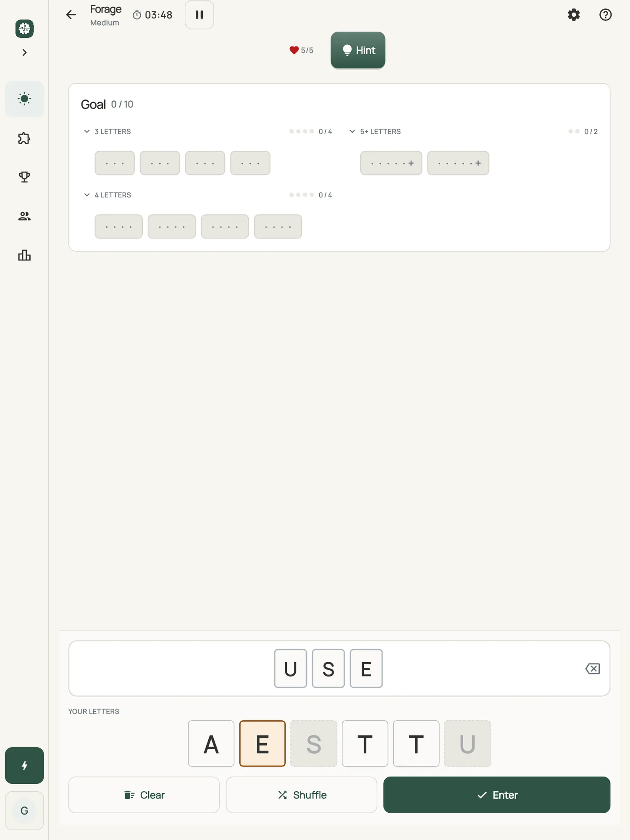Click the lightning bolt button in sidebar
The height and width of the screenshot is (840, 630).
pyautogui.click(x=24, y=765)
